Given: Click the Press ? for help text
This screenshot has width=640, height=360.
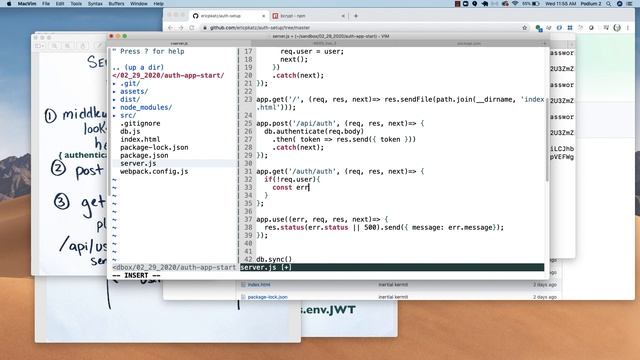Looking at the screenshot, I should click(148, 51).
